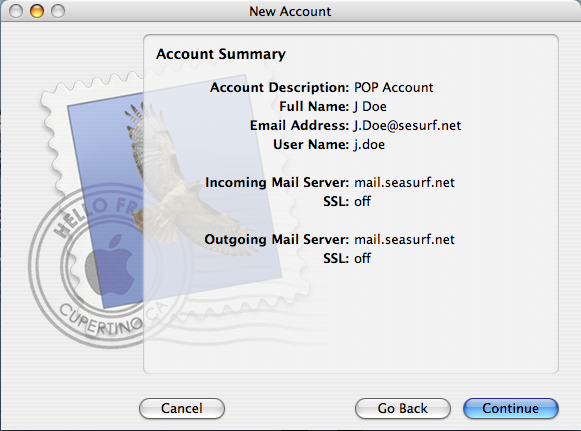Screen dimensions: 581x431
Task: Click the New Account title bar
Action: [x=290, y=11]
